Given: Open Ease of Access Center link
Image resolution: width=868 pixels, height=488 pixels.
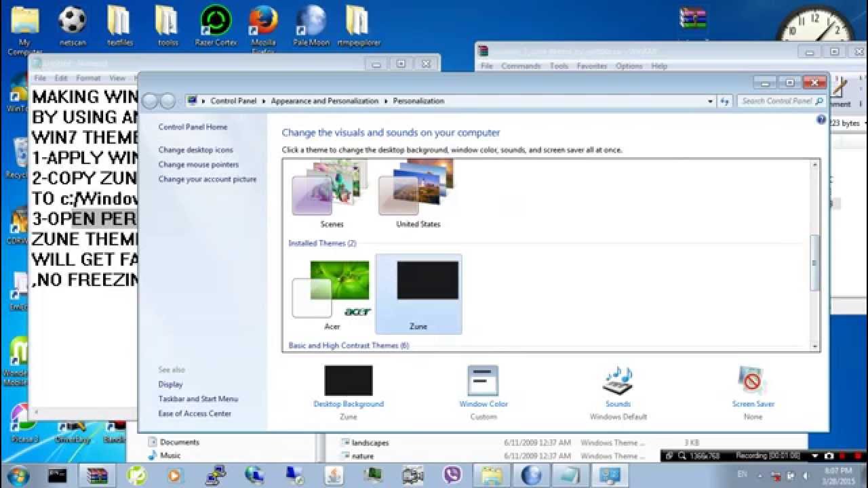Looking at the screenshot, I should [x=195, y=413].
